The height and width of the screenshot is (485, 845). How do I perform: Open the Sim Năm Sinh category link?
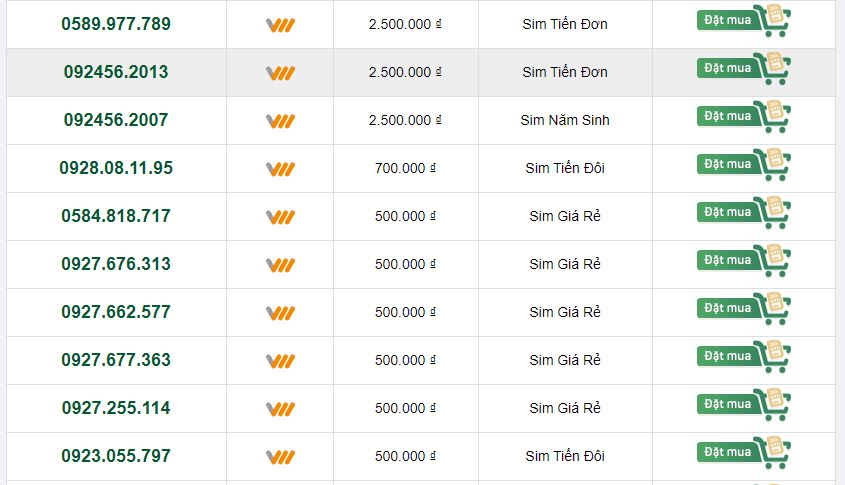click(565, 120)
